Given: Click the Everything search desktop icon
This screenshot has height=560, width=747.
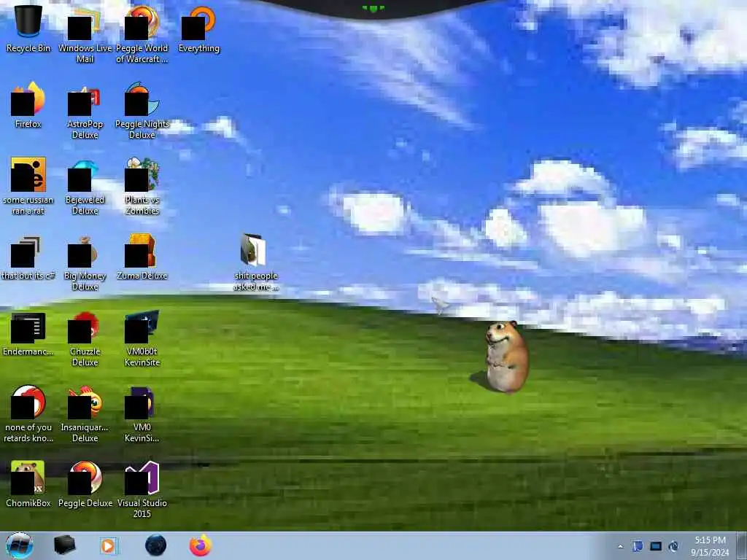Looking at the screenshot, I should (198, 29).
